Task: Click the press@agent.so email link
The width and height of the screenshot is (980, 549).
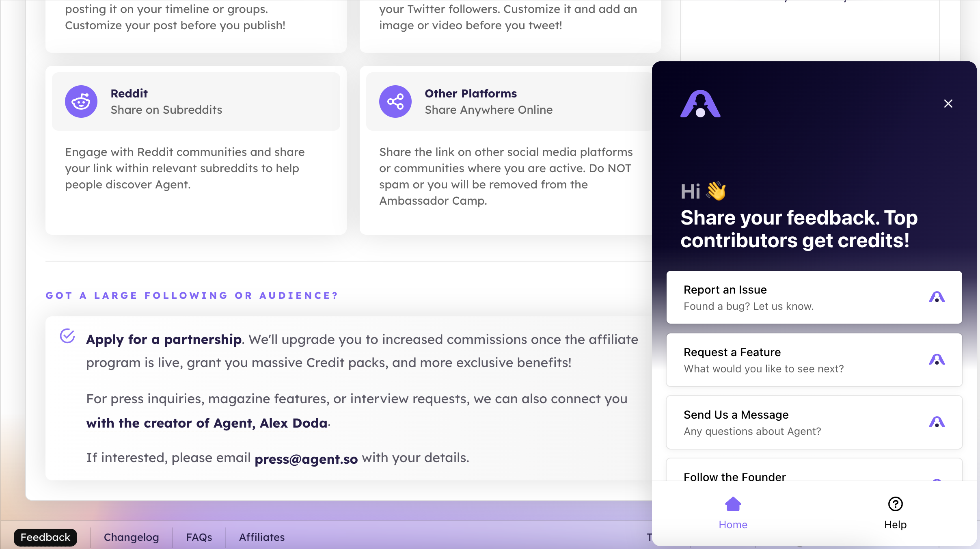Action: [306, 459]
